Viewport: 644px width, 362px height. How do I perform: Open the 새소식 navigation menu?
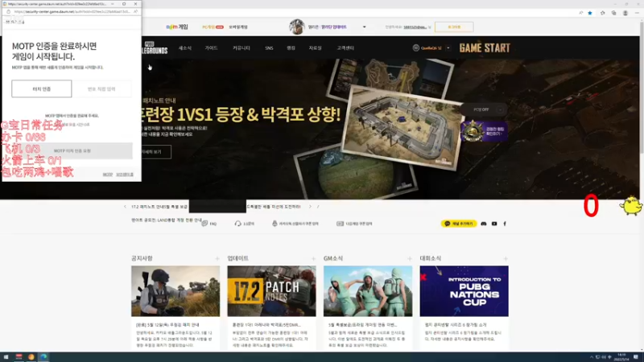(x=185, y=48)
